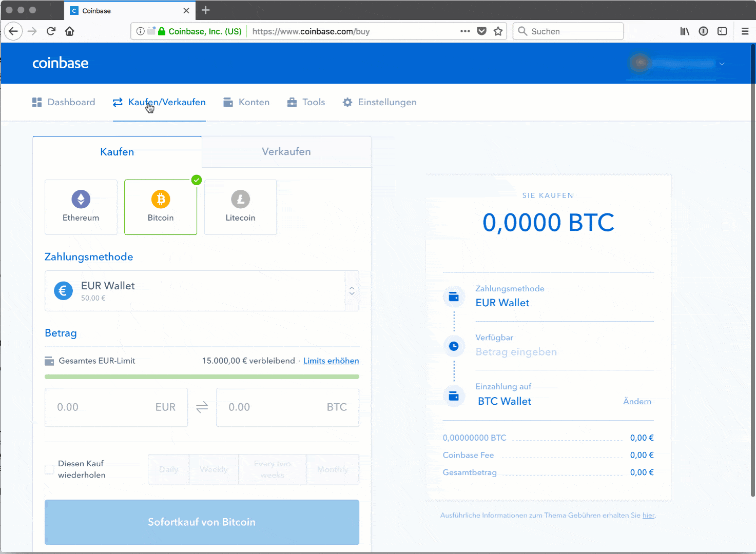Open the EUR Wallet payment method dropdown
Screen dimensions: 756x554
point(202,291)
